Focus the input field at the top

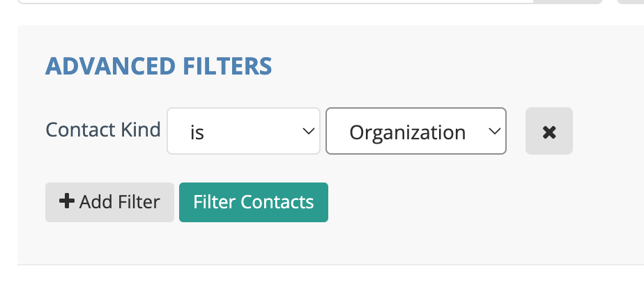[279, 1]
